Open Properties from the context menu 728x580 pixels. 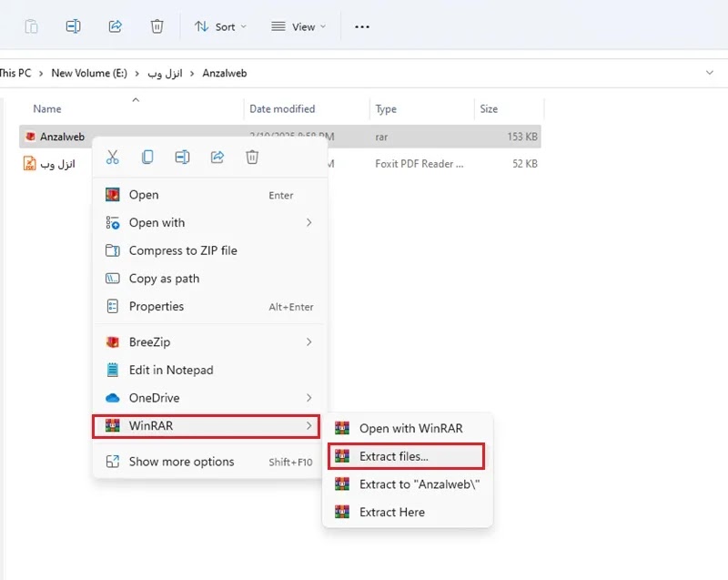click(x=210, y=307)
